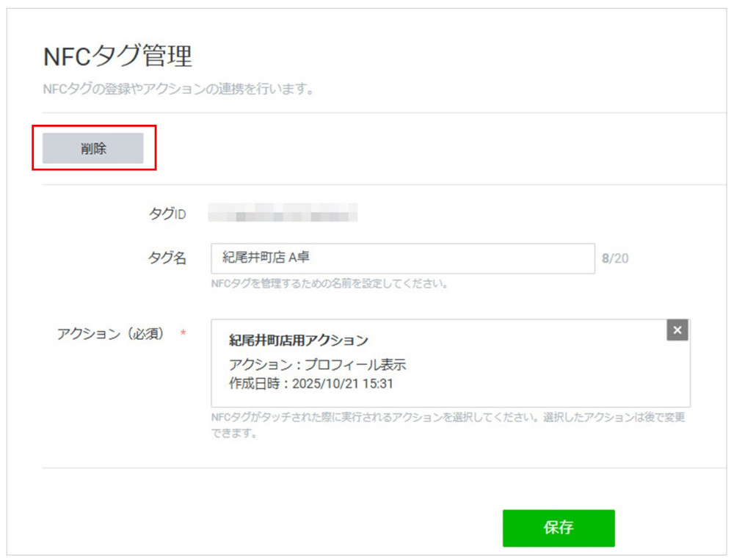The height and width of the screenshot is (560, 734).
Task: Click the 削除 button
Action: pyautogui.click(x=93, y=148)
